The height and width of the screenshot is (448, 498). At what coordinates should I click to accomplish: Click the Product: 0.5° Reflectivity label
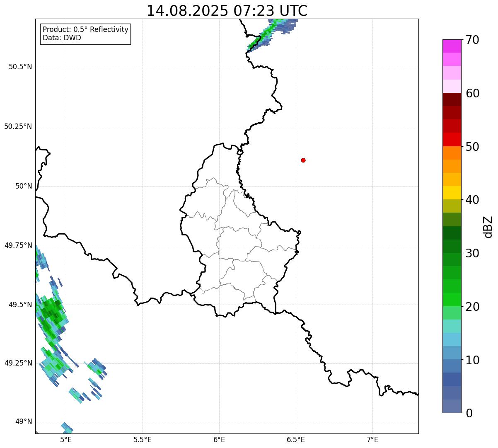[85, 30]
